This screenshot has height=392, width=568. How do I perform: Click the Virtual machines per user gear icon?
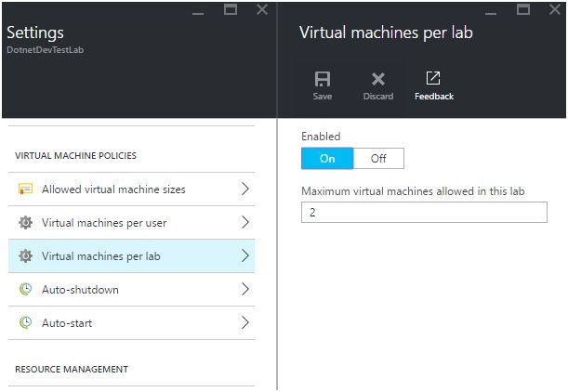(26, 223)
